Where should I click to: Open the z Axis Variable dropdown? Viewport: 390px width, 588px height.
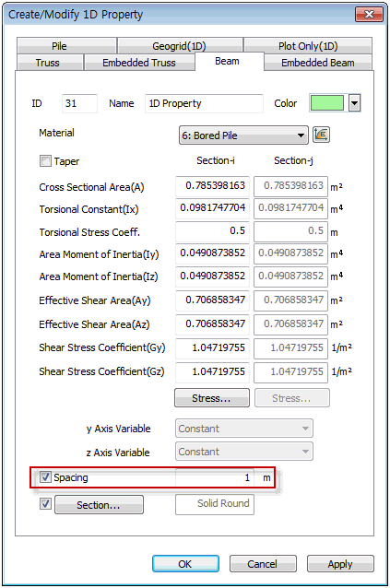click(244, 452)
